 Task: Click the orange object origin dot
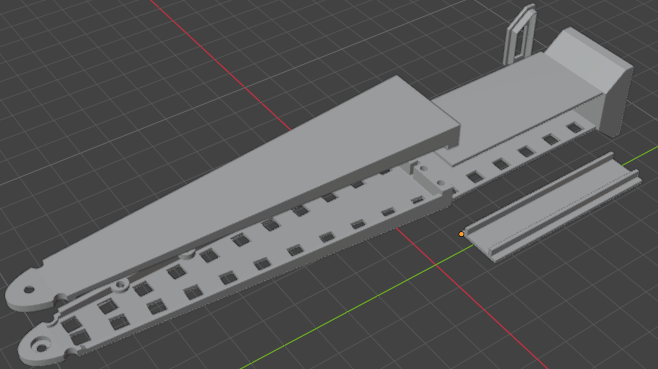click(x=461, y=234)
